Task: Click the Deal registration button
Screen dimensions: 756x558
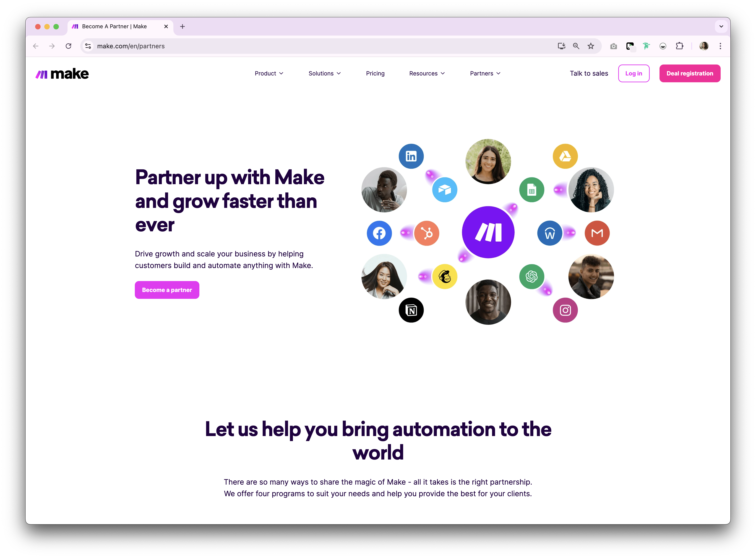Action: [690, 73]
